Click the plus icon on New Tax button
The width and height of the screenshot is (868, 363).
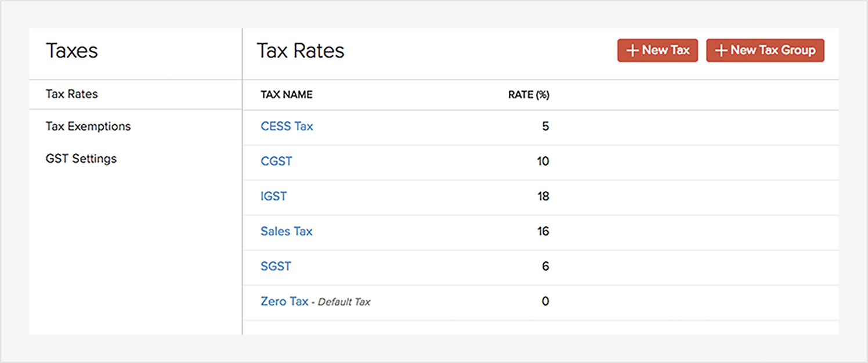(632, 51)
